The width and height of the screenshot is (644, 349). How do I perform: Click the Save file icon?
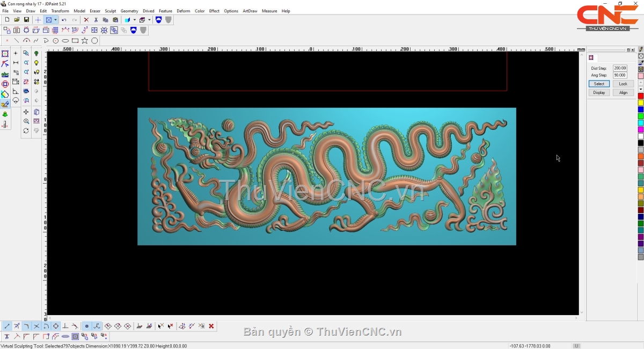pos(26,20)
